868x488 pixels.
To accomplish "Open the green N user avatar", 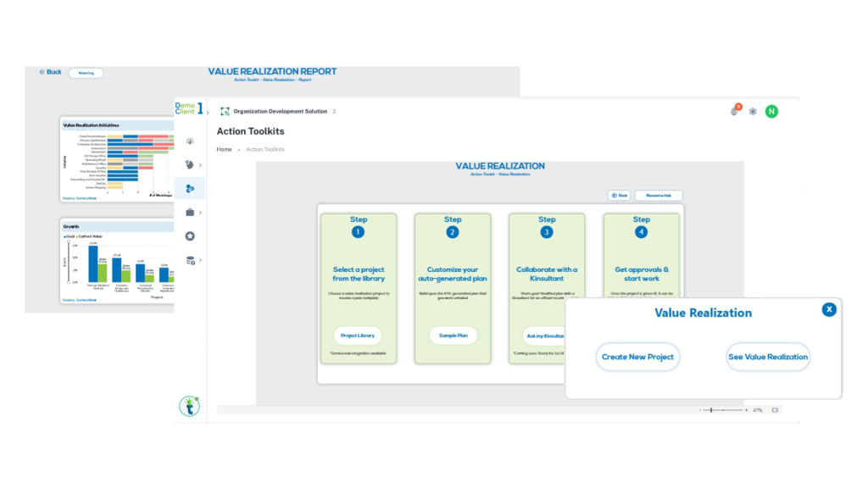I will (x=771, y=111).
